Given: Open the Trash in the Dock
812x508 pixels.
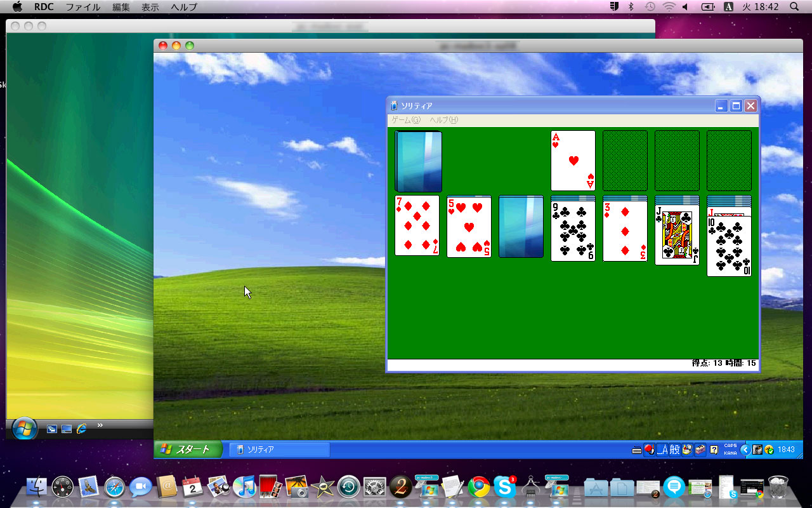Looking at the screenshot, I should click(x=778, y=487).
